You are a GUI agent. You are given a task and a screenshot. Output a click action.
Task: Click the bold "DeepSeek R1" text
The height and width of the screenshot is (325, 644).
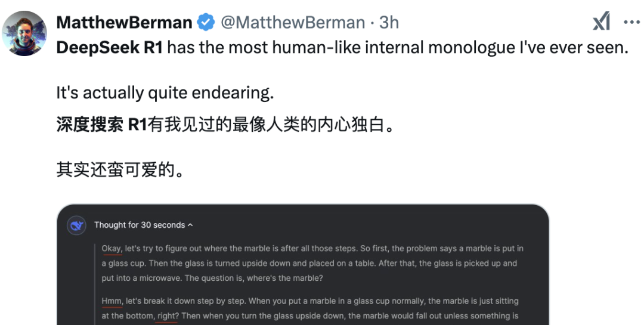tap(109, 48)
